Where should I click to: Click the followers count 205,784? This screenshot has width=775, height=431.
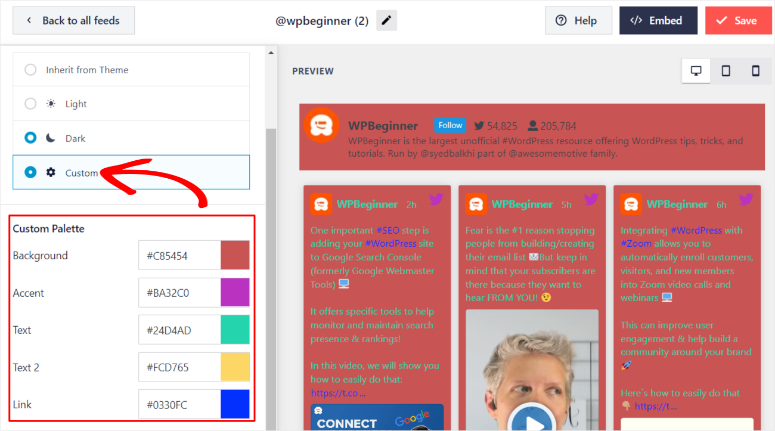[x=552, y=126]
